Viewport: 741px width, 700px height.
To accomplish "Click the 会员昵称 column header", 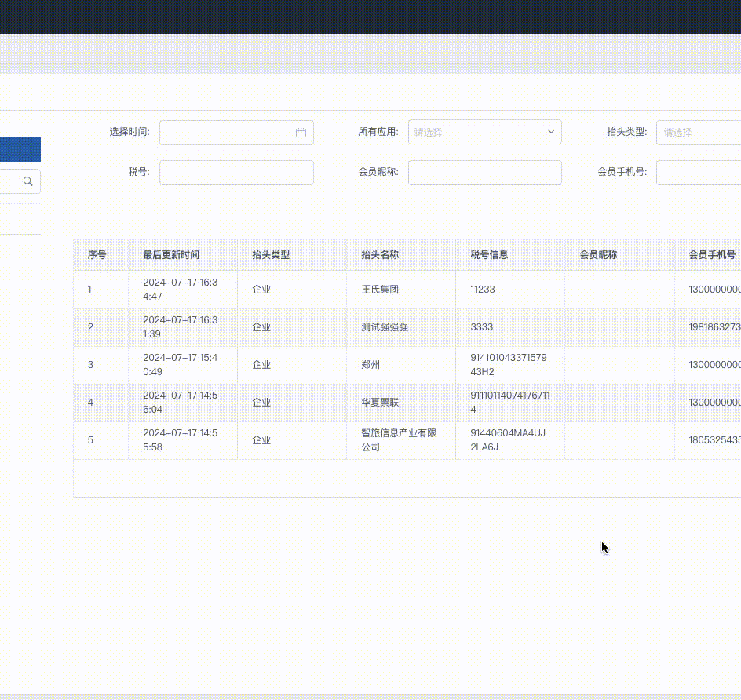I will pyautogui.click(x=598, y=255).
